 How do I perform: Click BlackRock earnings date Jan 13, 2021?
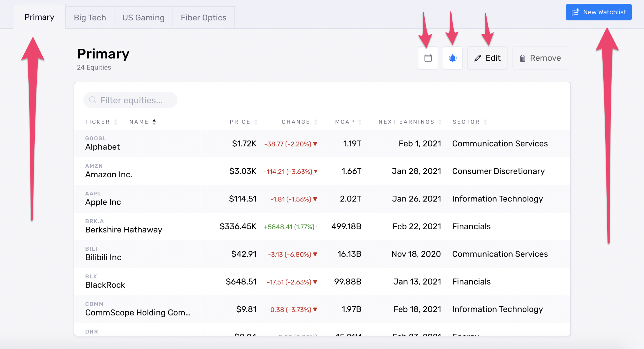coord(417,282)
